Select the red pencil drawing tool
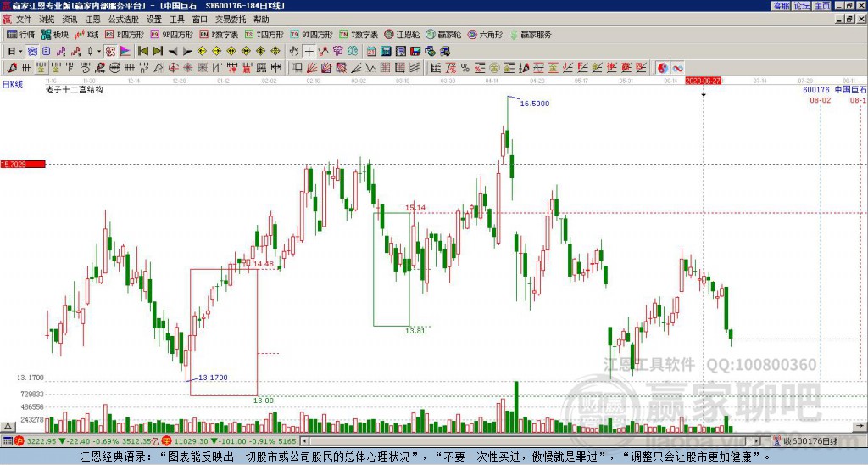 (x=12, y=68)
